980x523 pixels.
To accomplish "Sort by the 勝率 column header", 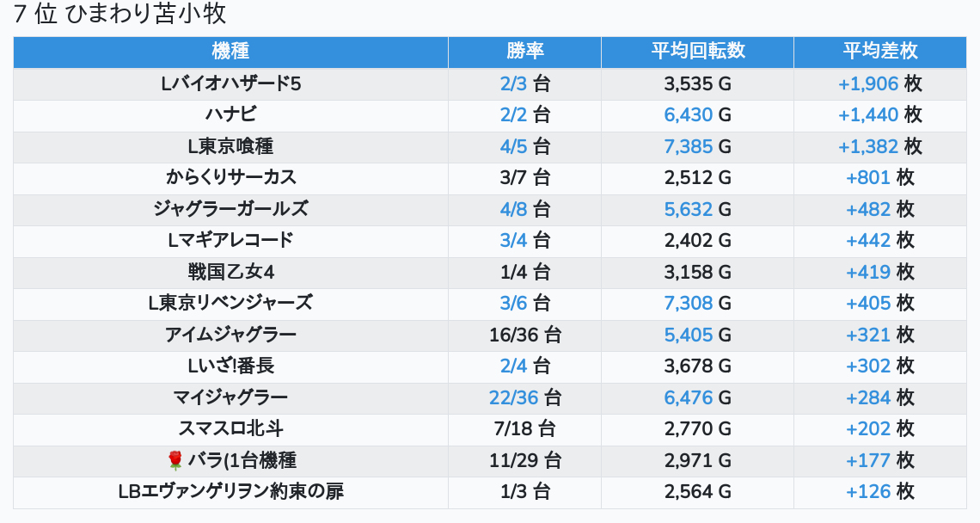I will [524, 52].
